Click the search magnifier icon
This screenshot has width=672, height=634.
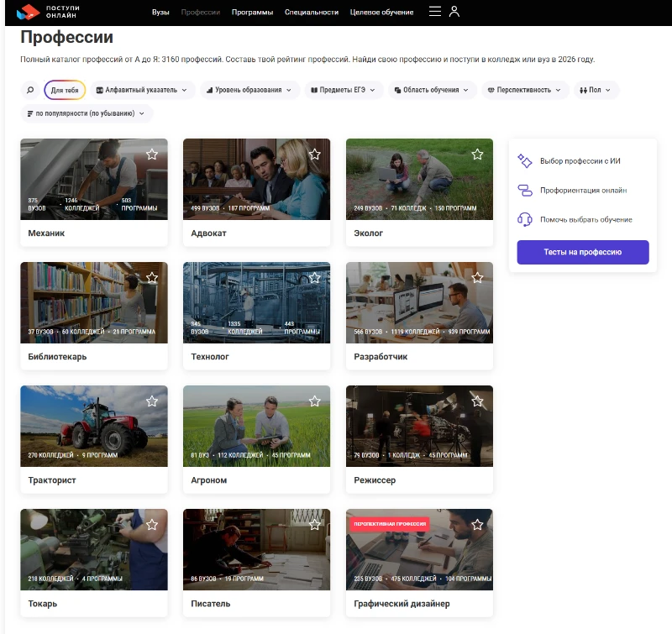30,90
